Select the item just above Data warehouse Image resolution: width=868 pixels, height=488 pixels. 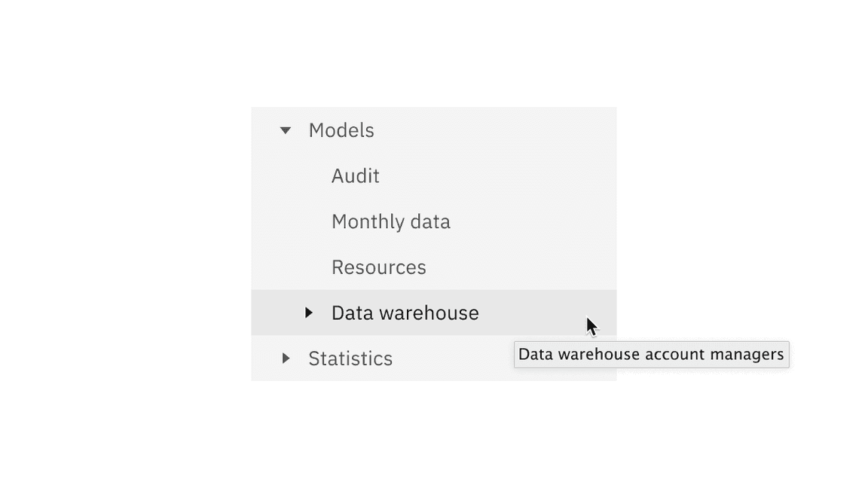[x=379, y=267]
